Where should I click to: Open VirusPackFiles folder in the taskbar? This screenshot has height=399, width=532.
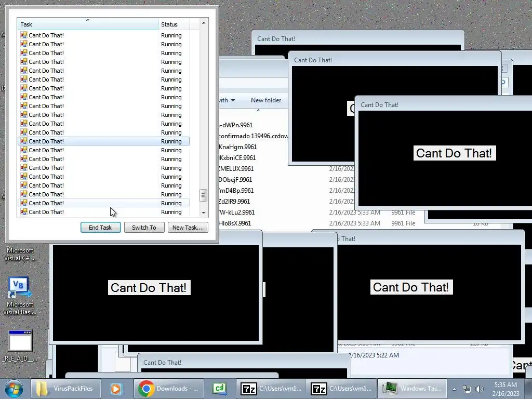tap(66, 389)
